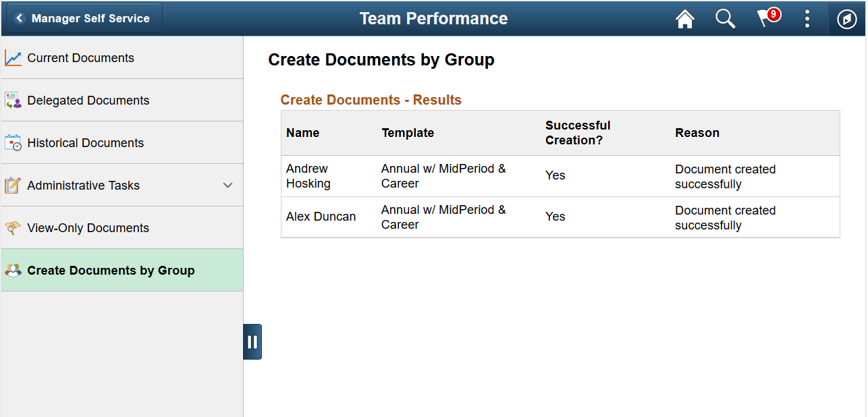Click the Reason column header
Viewport: 868px width, 417px height.
tap(697, 133)
